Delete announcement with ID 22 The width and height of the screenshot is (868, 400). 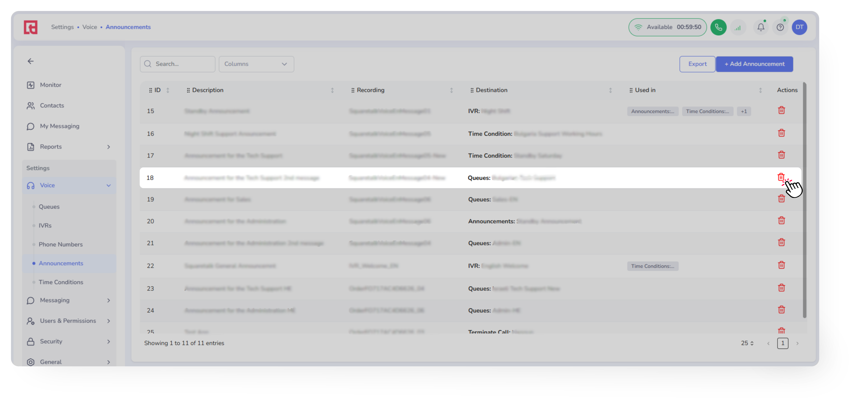pos(781,265)
